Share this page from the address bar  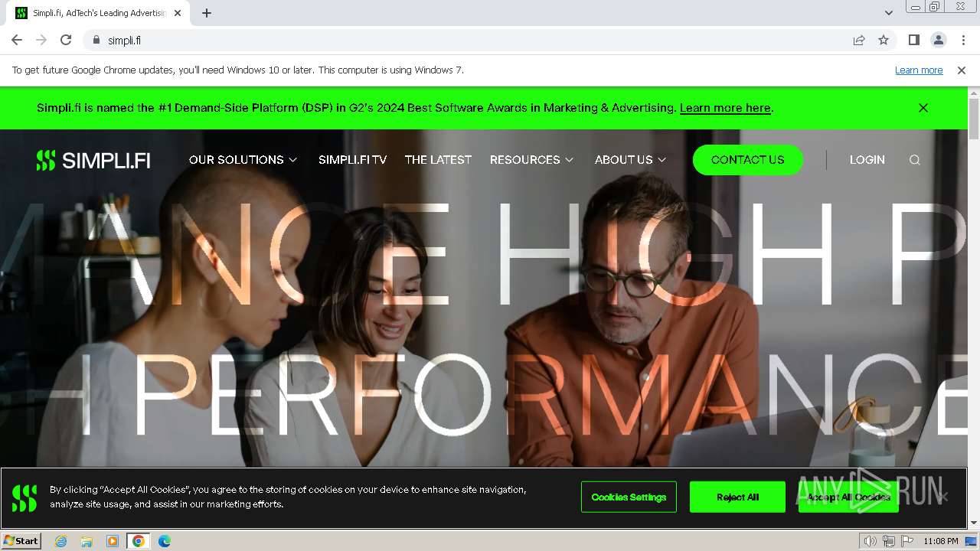pos(859,41)
